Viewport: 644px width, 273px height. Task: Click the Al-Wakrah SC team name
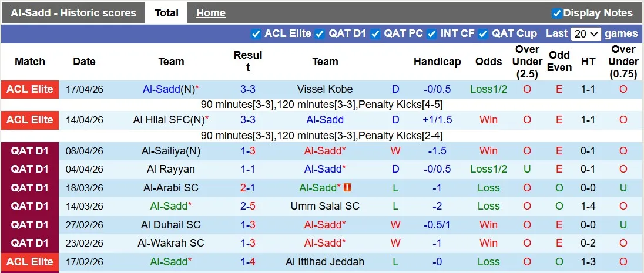point(170,243)
